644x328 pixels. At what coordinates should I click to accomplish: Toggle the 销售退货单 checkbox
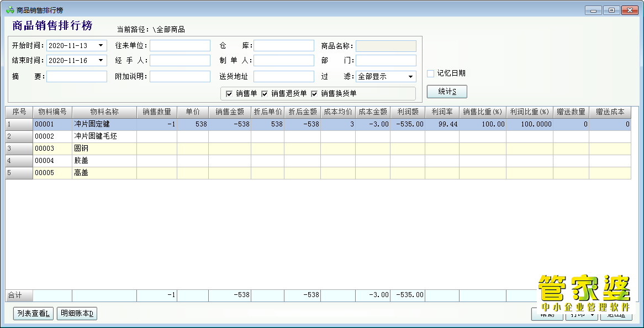click(x=265, y=94)
